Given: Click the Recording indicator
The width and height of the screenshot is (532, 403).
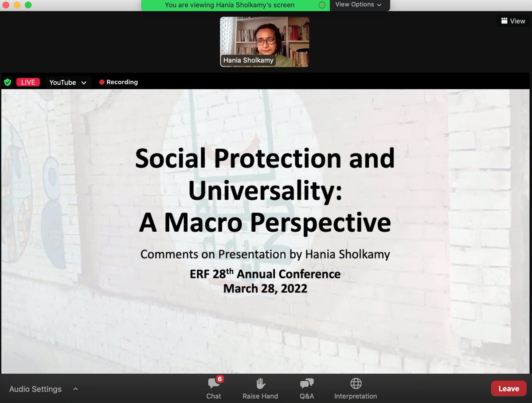Looking at the screenshot, I should tap(118, 82).
